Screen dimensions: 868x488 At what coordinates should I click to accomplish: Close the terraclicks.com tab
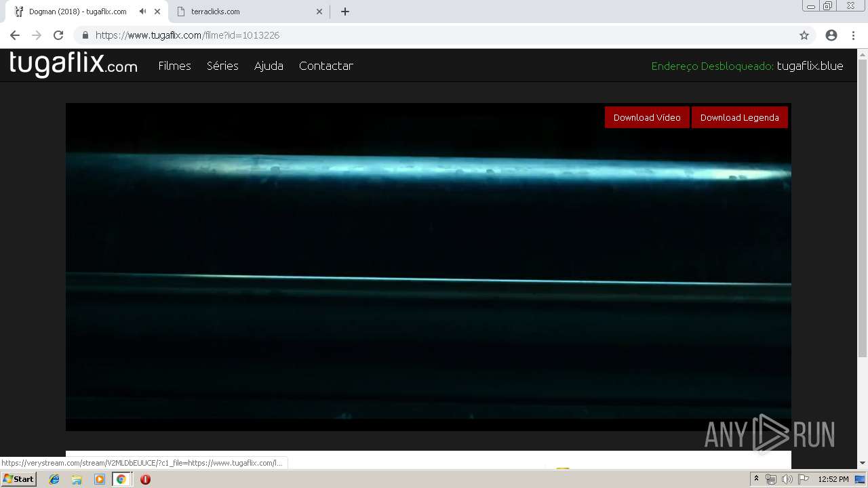pos(319,12)
